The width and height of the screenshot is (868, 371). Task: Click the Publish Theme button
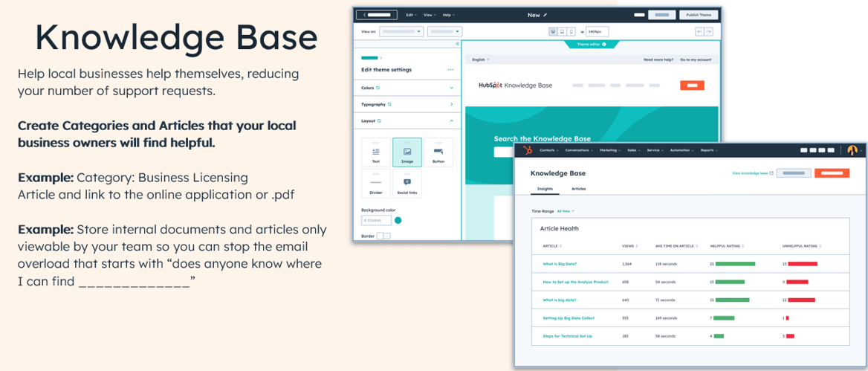click(699, 15)
